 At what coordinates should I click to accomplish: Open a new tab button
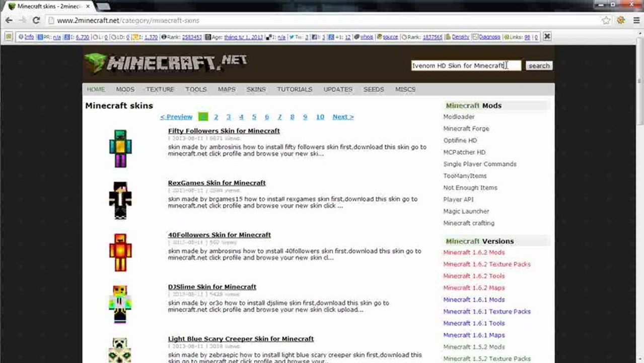pyautogui.click(x=103, y=7)
